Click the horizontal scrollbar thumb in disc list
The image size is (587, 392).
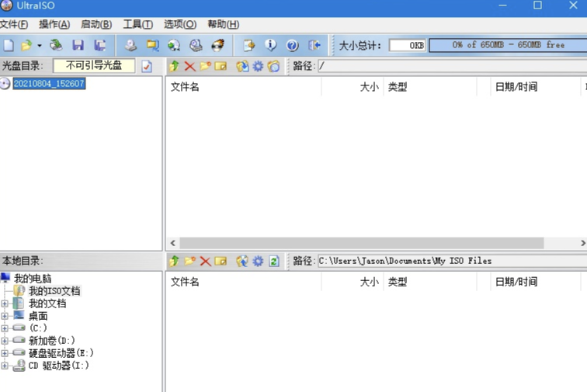click(362, 243)
